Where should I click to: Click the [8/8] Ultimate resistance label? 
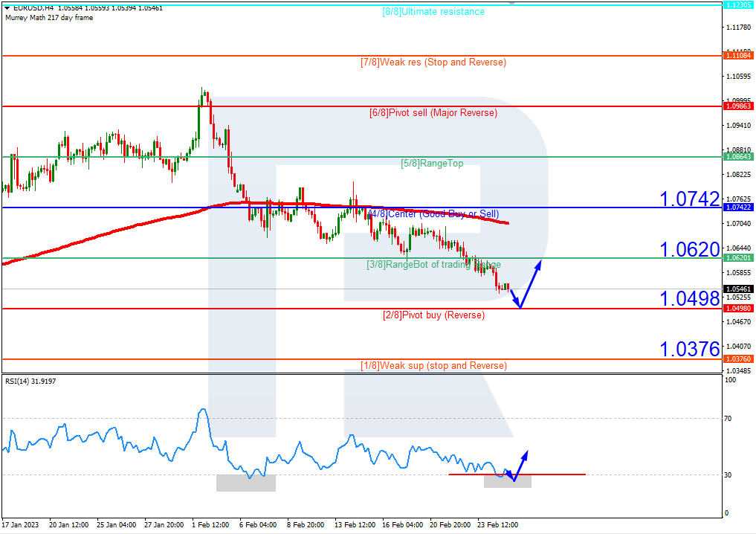tap(433, 12)
